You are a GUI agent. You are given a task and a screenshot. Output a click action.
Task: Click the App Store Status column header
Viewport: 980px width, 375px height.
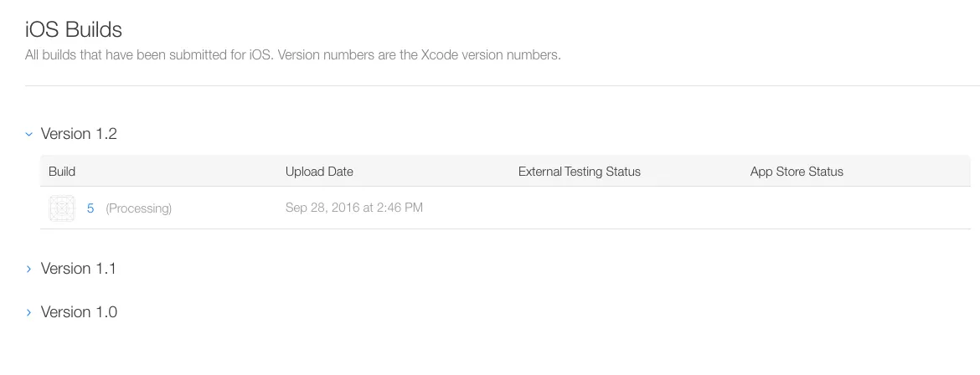point(797,172)
